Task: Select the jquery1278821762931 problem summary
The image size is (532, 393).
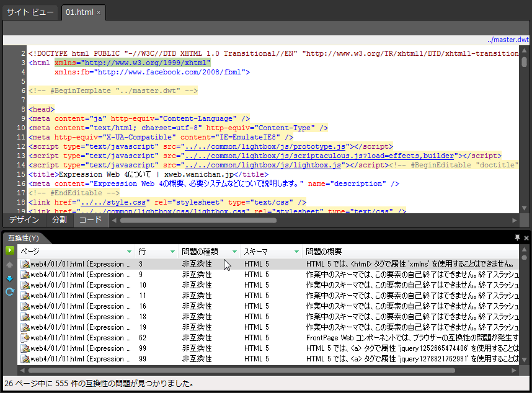Action: pos(412,359)
